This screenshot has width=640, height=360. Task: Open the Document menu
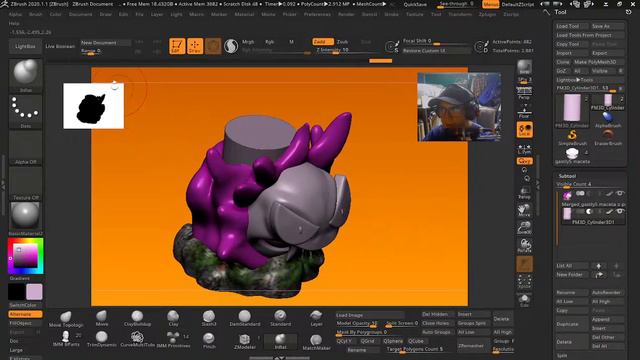coord(80,14)
